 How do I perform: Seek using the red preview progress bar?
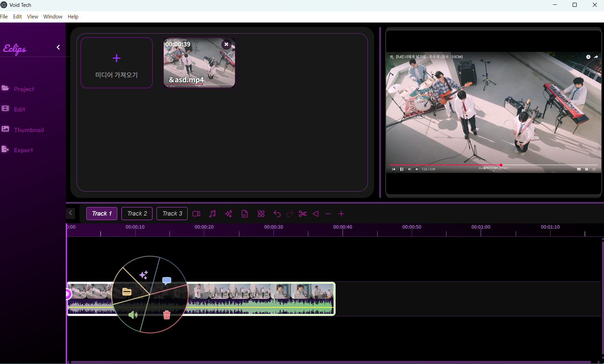point(493,165)
